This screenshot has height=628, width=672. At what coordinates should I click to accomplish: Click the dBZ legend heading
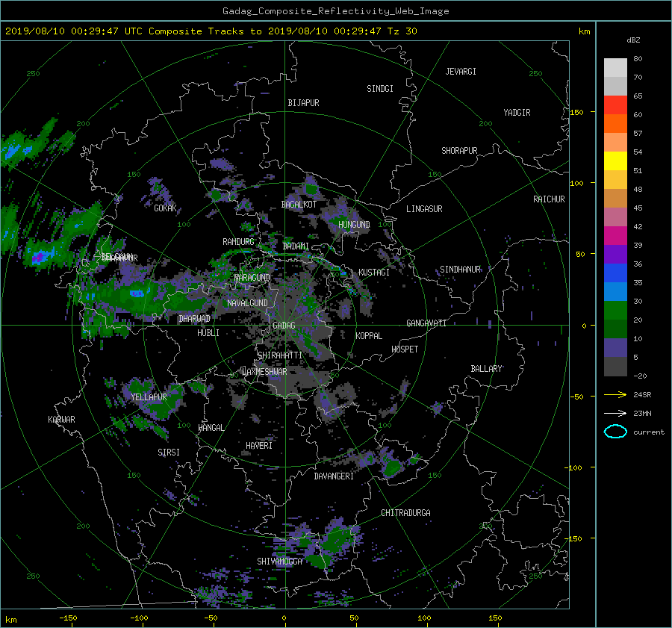633,40
